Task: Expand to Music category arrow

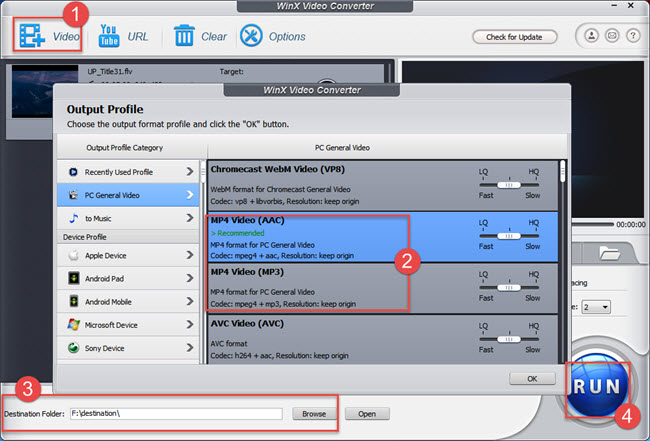Action: click(x=189, y=218)
